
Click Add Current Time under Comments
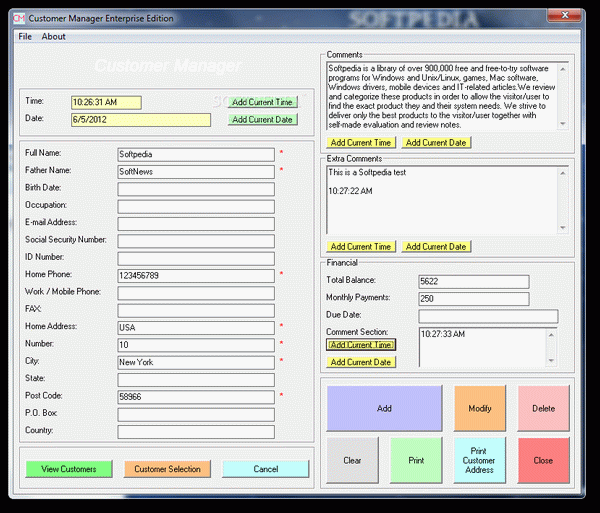coord(361,143)
